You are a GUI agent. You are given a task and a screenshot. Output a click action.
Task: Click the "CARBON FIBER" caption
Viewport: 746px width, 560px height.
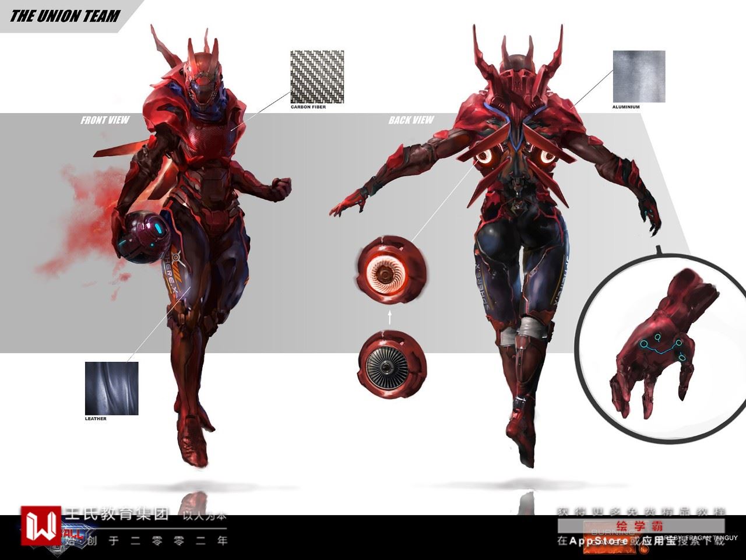308,107
